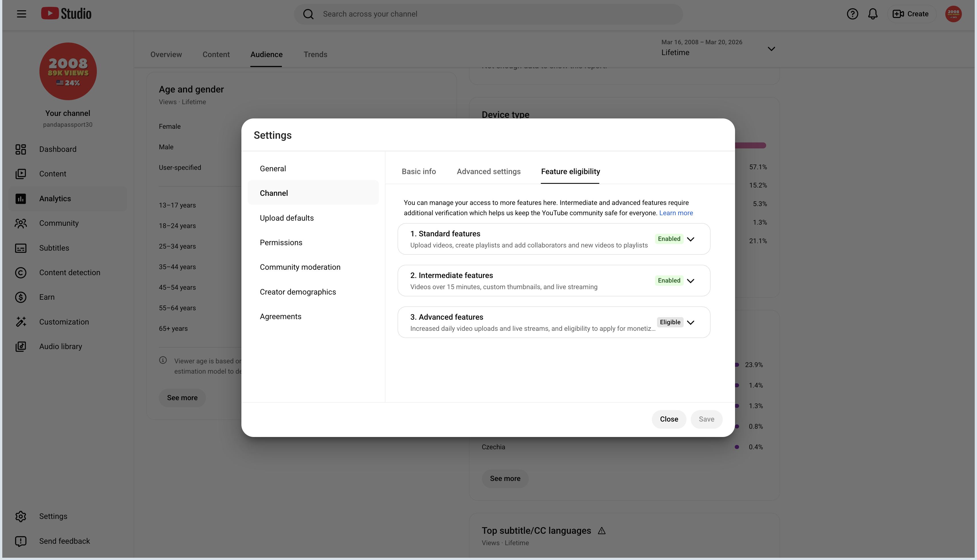Click the Customization magic wand icon

[x=21, y=322]
